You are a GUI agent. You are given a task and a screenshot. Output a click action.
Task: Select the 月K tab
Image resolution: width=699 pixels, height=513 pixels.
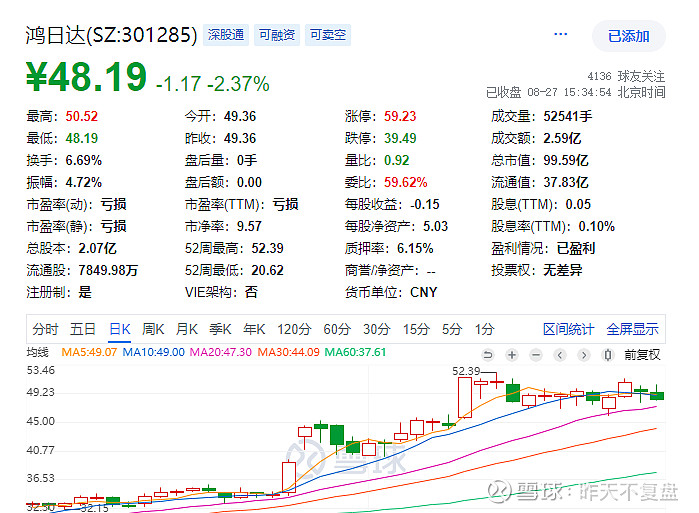[187, 329]
